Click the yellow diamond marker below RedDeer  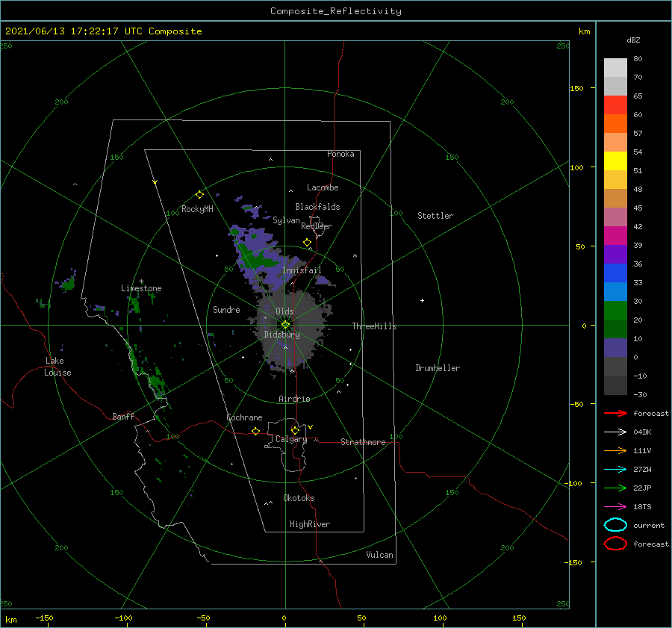308,243
